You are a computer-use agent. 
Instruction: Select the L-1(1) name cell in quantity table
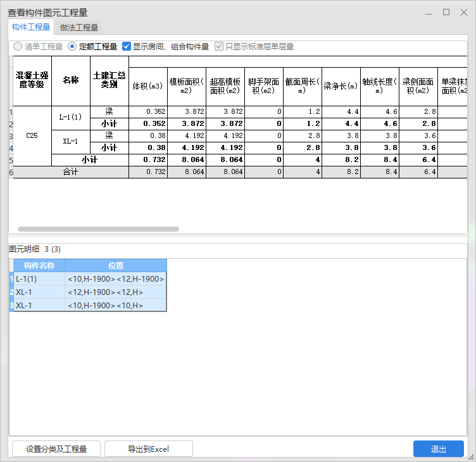(x=71, y=118)
